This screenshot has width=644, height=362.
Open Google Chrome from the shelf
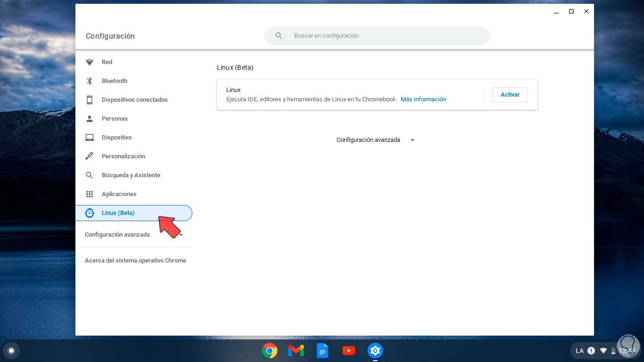coord(270,351)
